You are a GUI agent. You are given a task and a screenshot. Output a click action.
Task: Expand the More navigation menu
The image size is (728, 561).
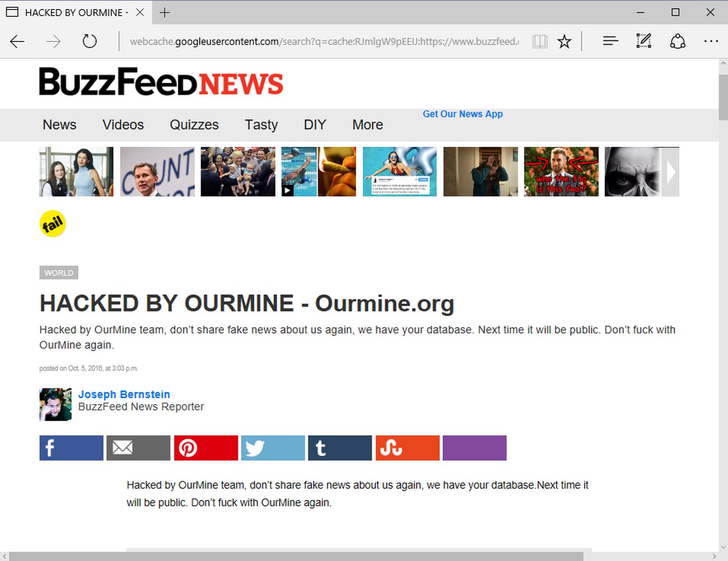tap(367, 125)
